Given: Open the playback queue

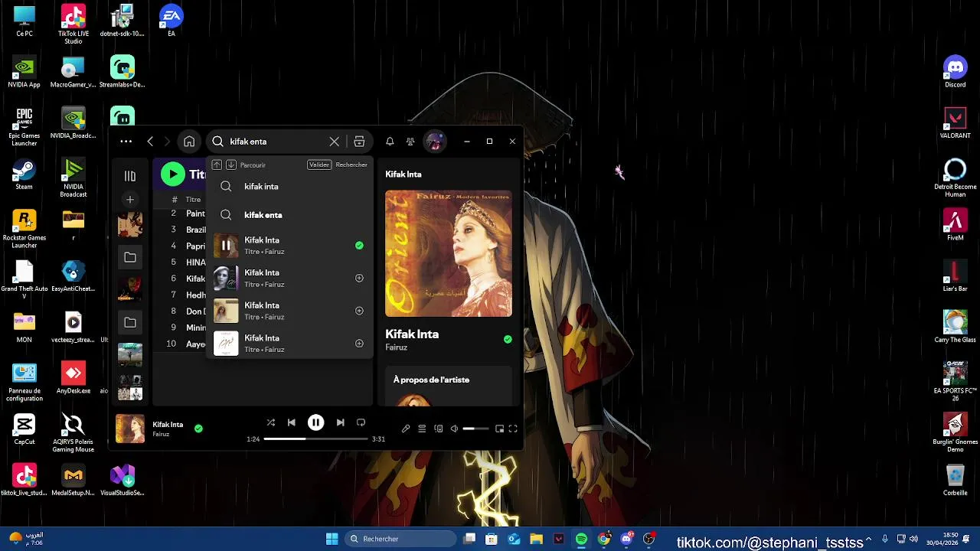Looking at the screenshot, I should tap(422, 429).
